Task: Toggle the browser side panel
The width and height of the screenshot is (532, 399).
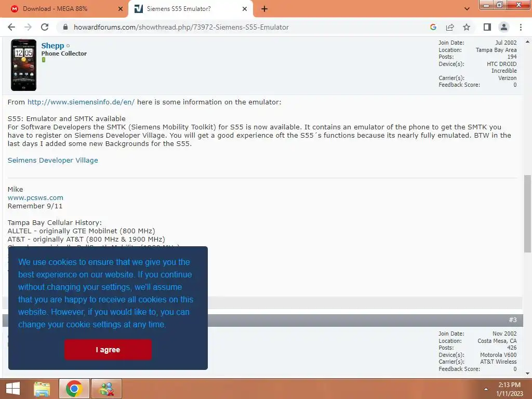Action: 487,27
